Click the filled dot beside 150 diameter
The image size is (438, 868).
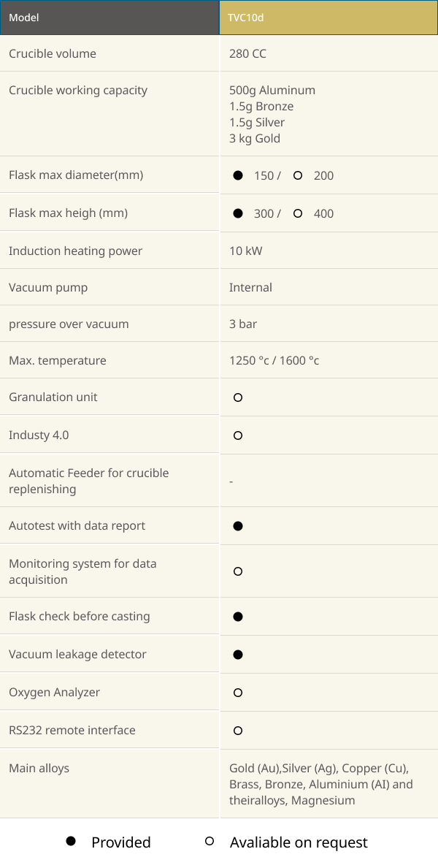238,175
